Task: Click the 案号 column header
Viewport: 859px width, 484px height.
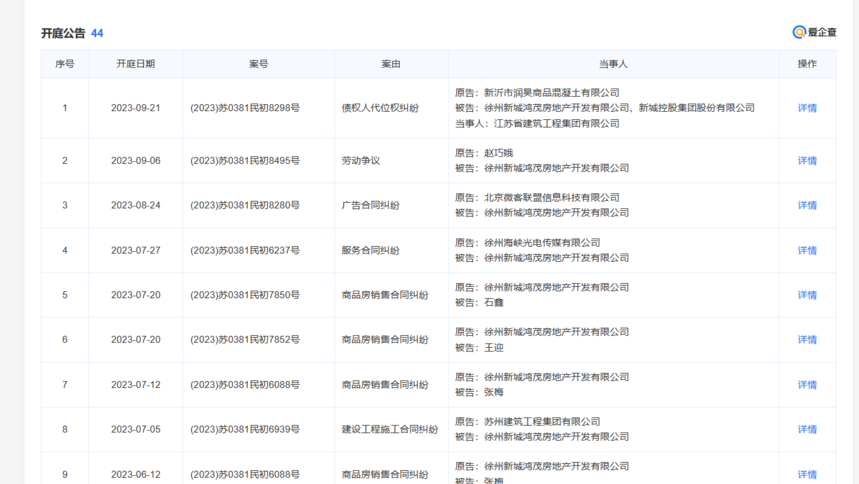Action: tap(259, 64)
